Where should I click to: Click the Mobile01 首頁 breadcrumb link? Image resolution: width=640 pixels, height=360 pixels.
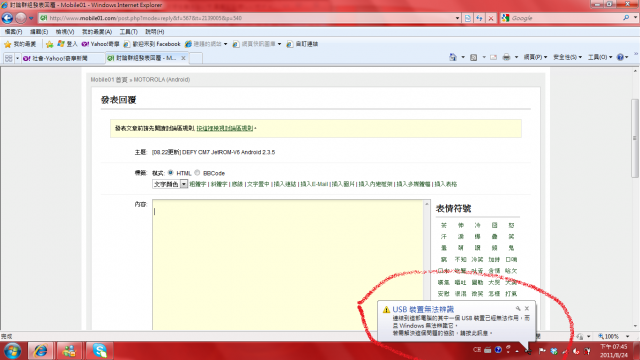click(x=109, y=80)
